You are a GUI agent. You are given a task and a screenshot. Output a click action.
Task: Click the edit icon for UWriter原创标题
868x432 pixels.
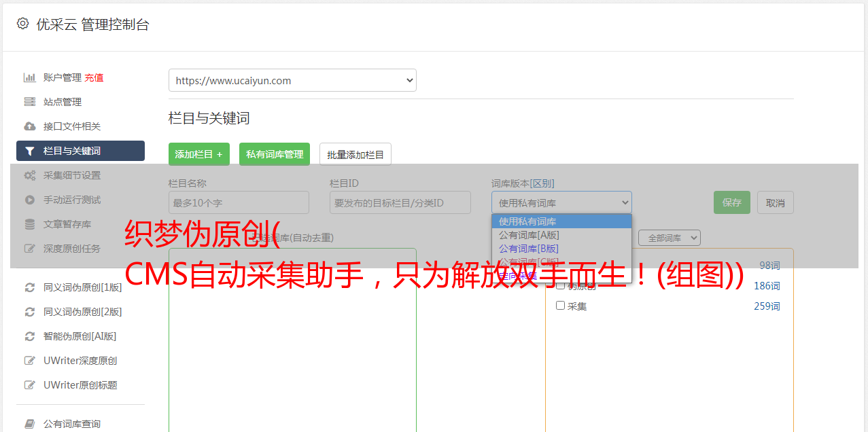click(x=30, y=385)
